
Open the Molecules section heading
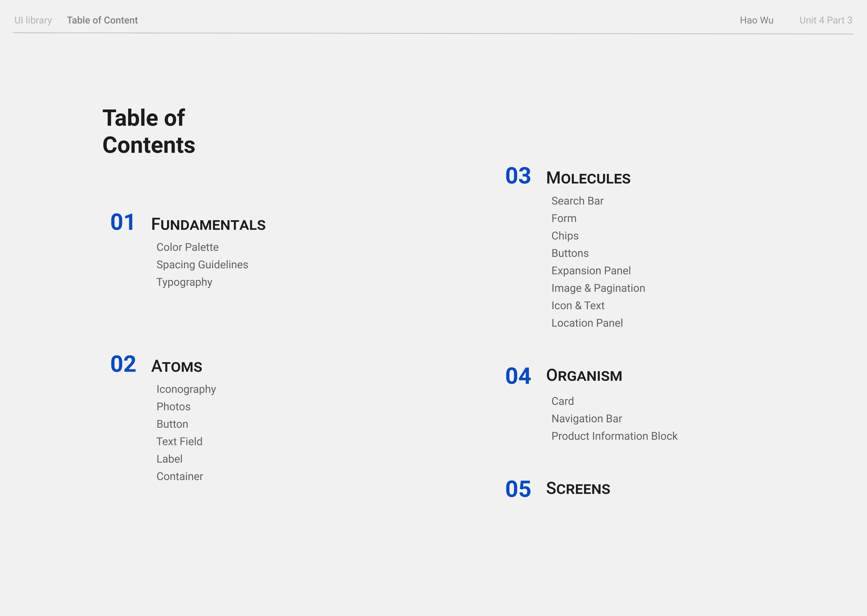click(588, 178)
